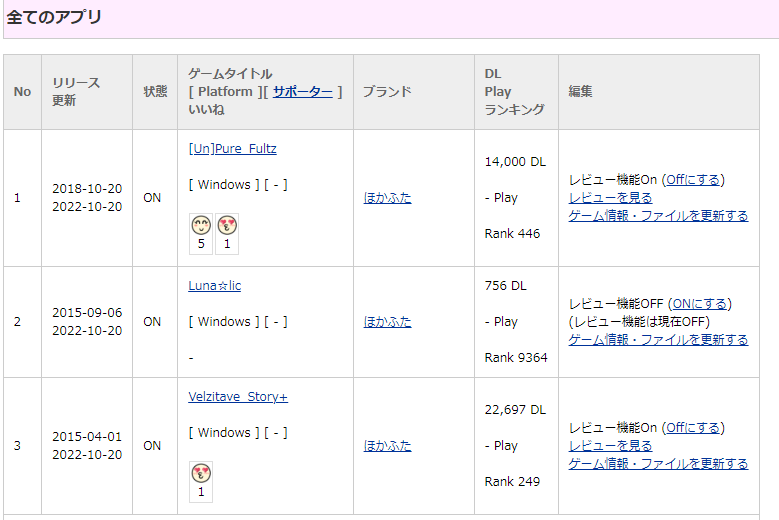This screenshot has height=520, width=779.
Task: Click ON status in Luna☆lic row
Action: 152,322
